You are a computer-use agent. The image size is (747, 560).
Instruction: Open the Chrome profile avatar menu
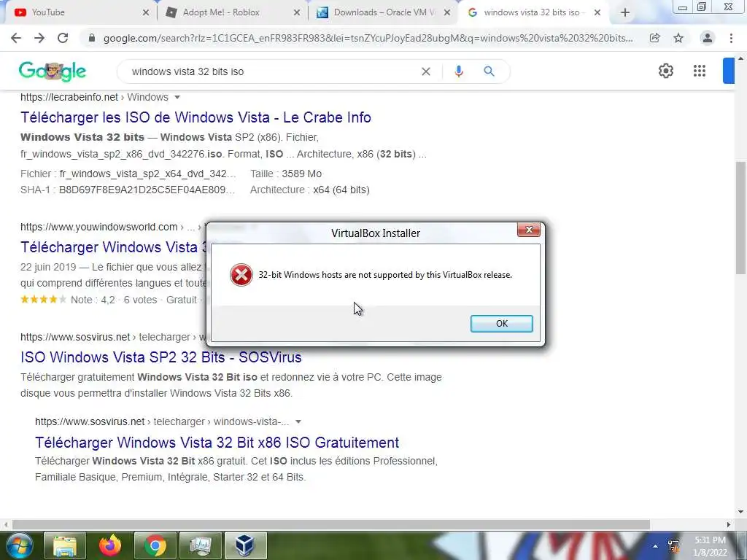(708, 38)
